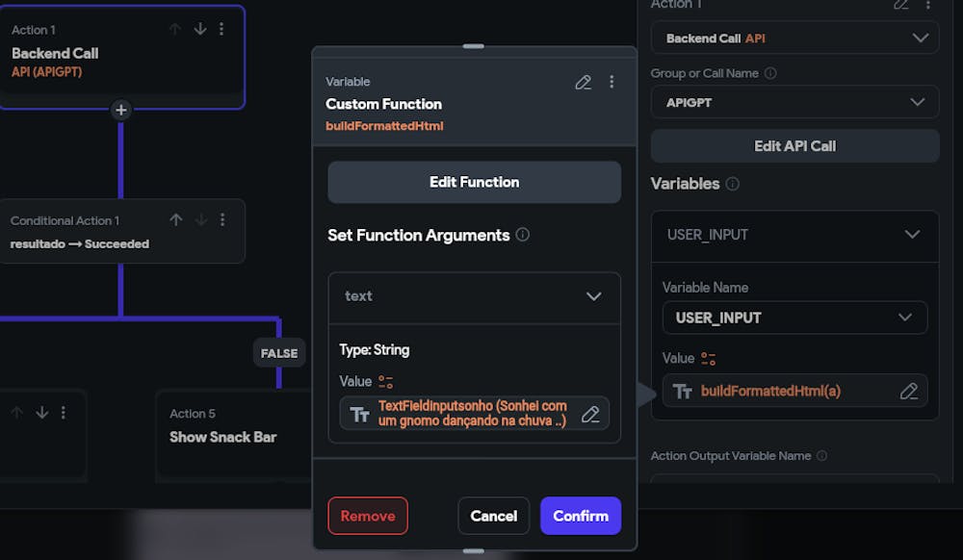Click info icon next to Set Function Arguments
Screen dimensions: 963x560
tap(523, 235)
